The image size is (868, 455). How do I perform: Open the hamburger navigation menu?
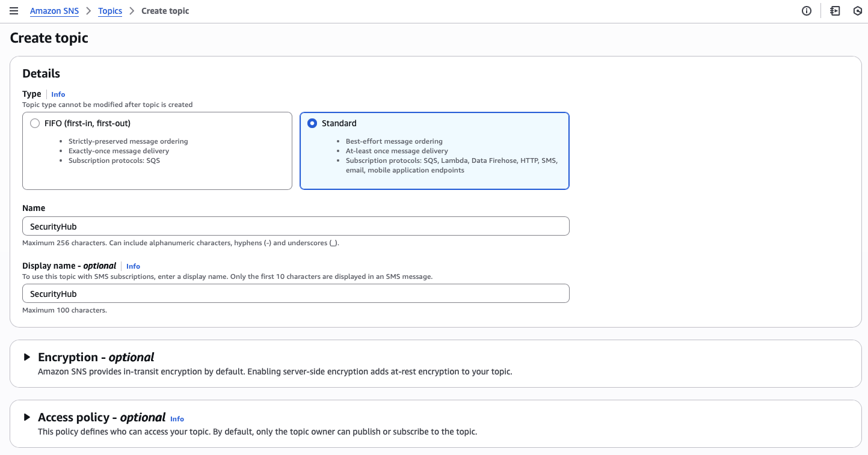pos(14,11)
